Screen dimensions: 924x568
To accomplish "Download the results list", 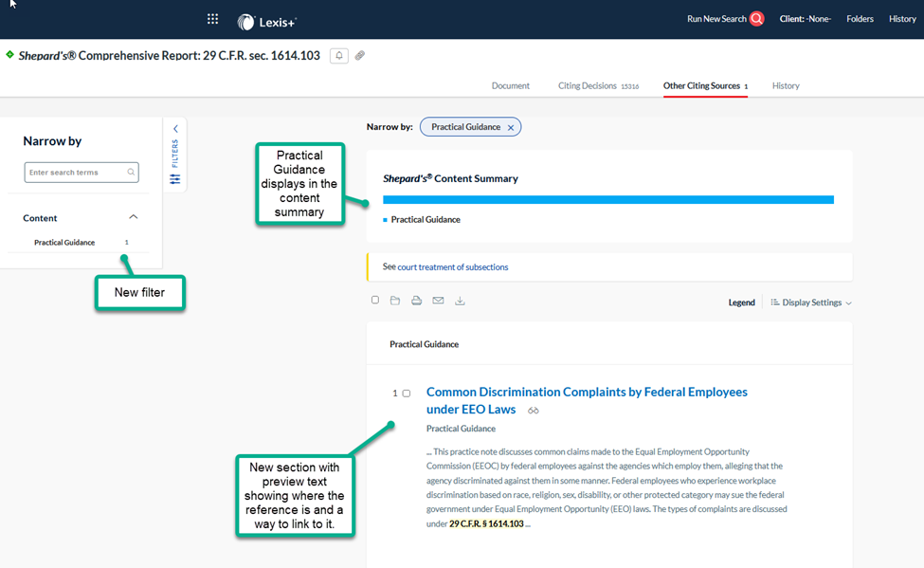I will click(x=460, y=301).
